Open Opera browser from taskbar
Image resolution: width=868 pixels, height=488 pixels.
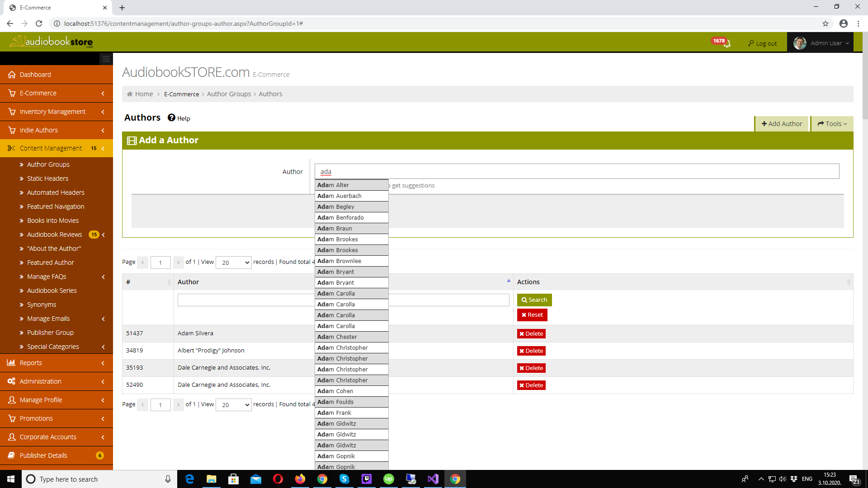click(278, 479)
